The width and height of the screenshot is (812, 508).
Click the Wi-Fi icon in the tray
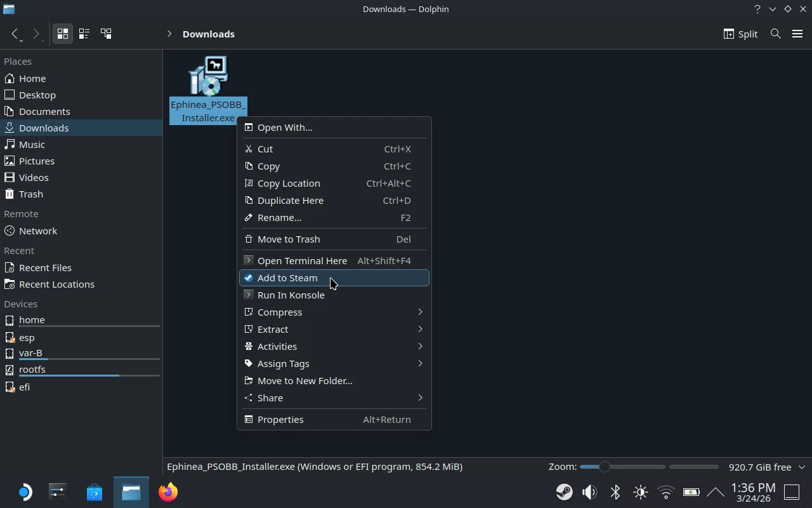coord(665,492)
